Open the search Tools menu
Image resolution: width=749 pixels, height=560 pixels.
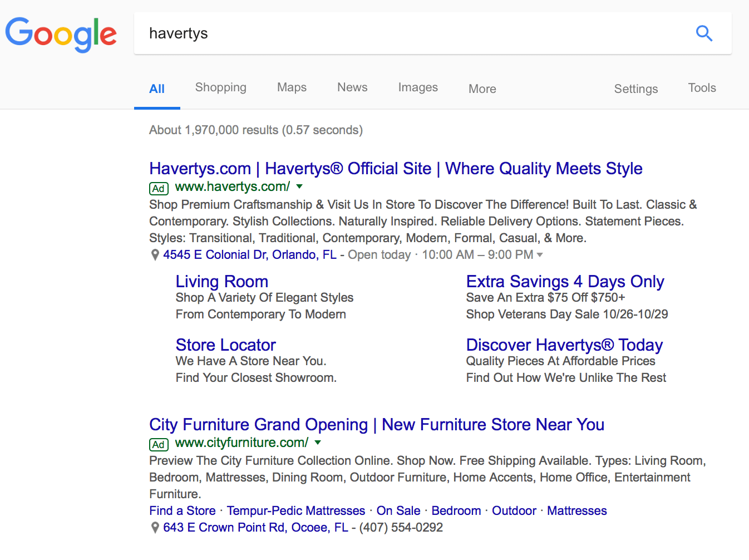[702, 88]
